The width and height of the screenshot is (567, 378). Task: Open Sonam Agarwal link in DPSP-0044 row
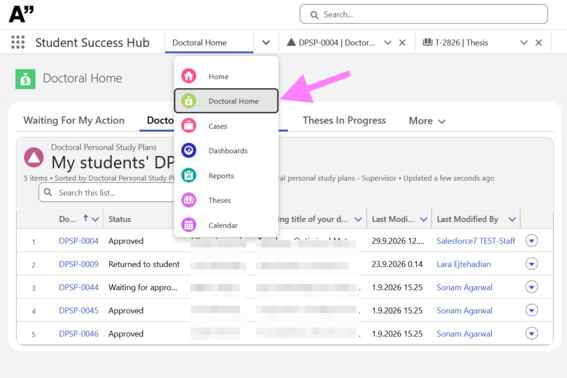point(464,287)
